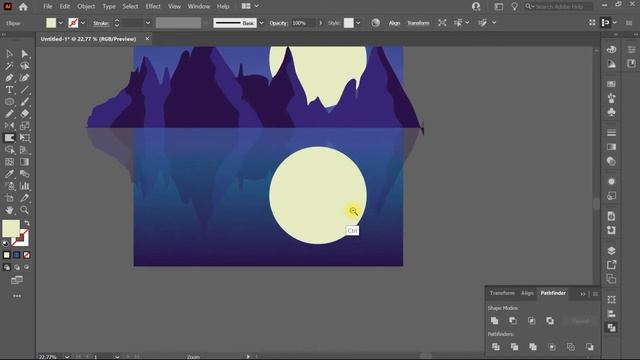The width and height of the screenshot is (640, 360).
Task: Select the Pencil tool
Action: pos(9,114)
